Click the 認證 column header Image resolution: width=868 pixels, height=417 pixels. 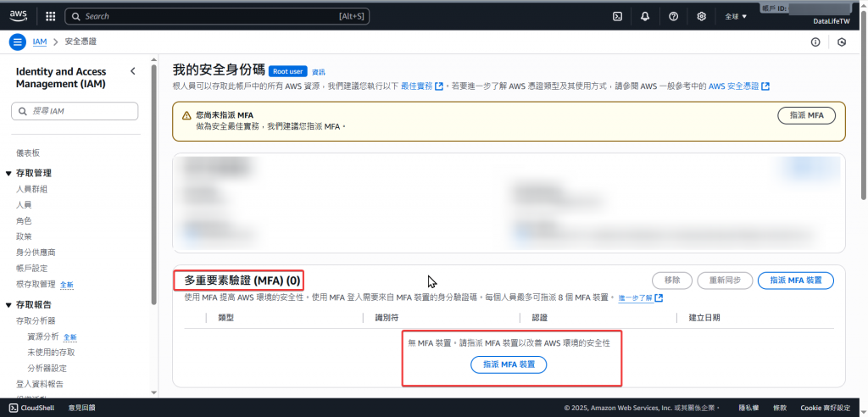point(540,318)
